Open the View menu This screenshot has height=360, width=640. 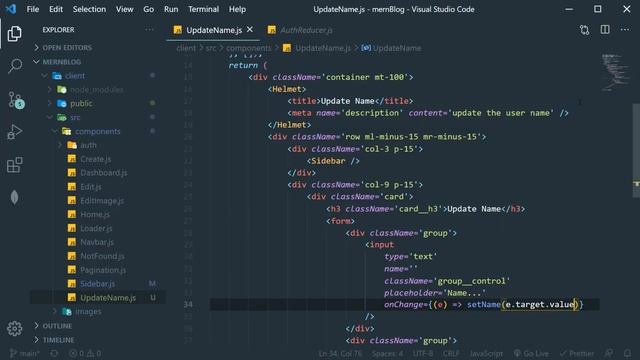(124, 9)
